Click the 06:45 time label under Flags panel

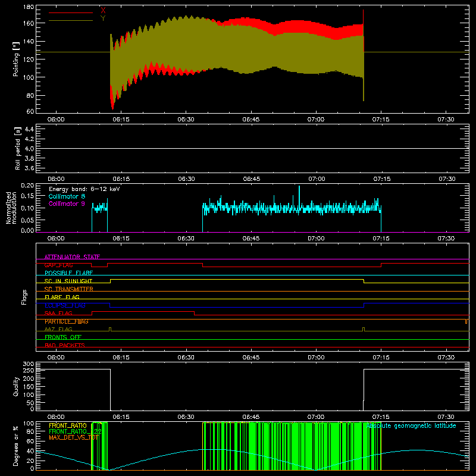pyautogui.click(x=251, y=358)
